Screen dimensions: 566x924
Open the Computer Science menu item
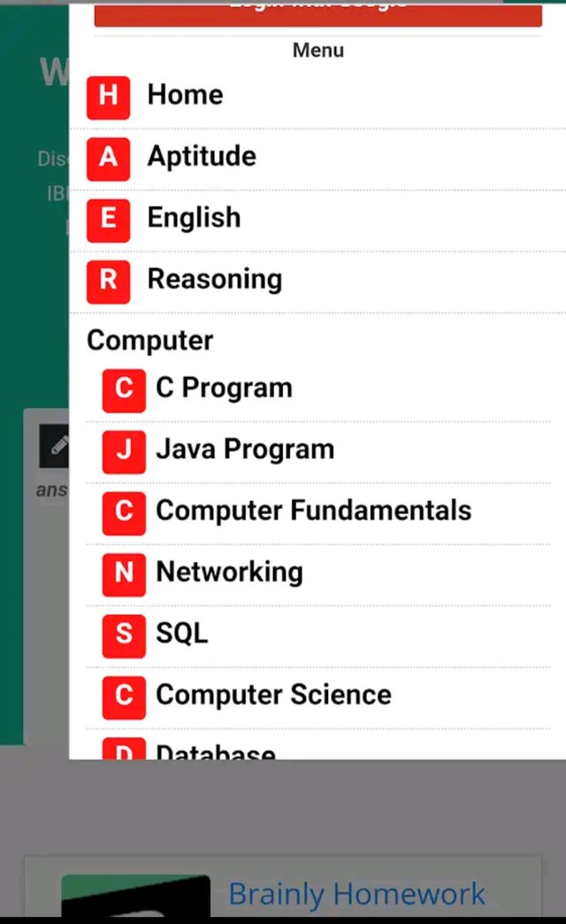(273, 695)
